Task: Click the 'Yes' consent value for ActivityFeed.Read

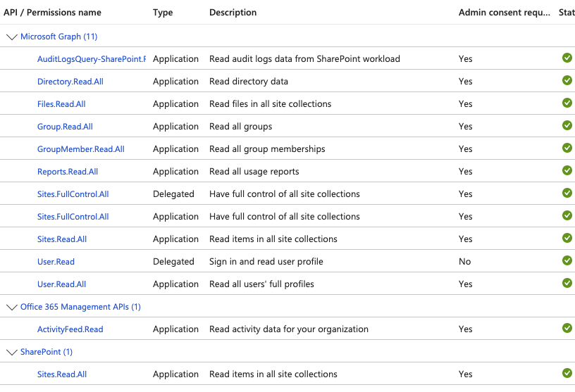Action: pos(465,329)
